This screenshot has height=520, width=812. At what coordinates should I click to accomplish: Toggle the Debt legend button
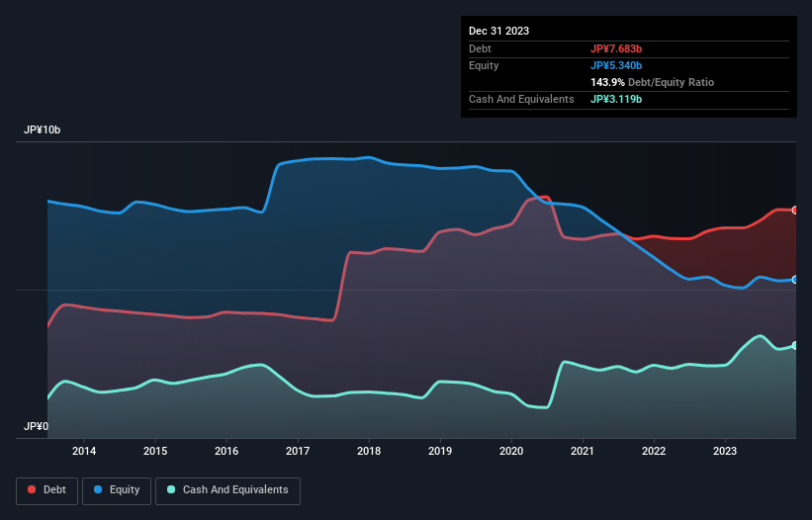click(47, 490)
